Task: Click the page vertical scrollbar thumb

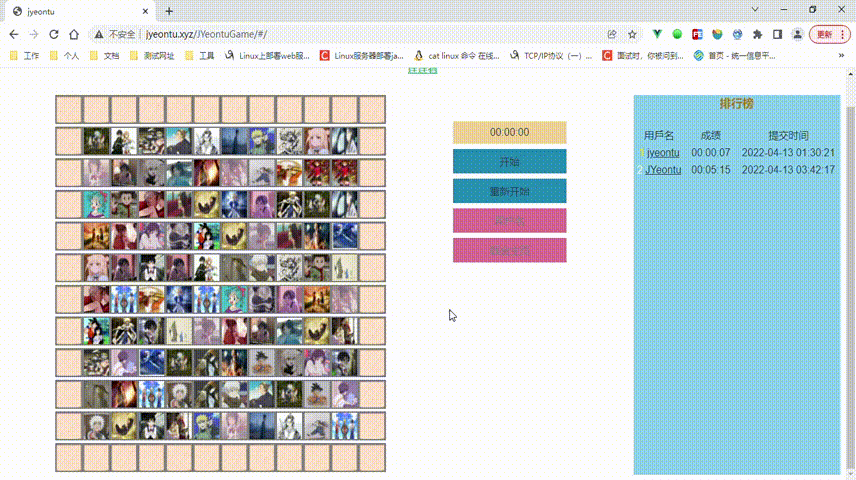Action: (x=851, y=287)
